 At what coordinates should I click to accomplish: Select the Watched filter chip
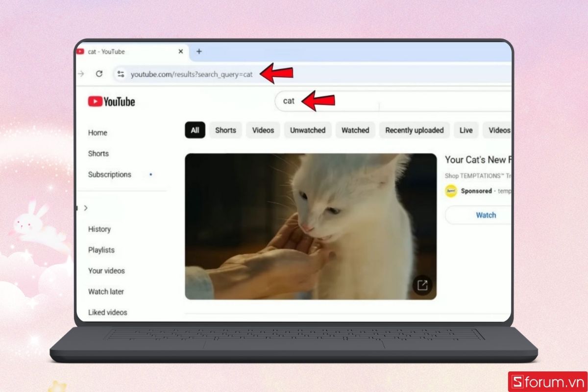pos(355,130)
